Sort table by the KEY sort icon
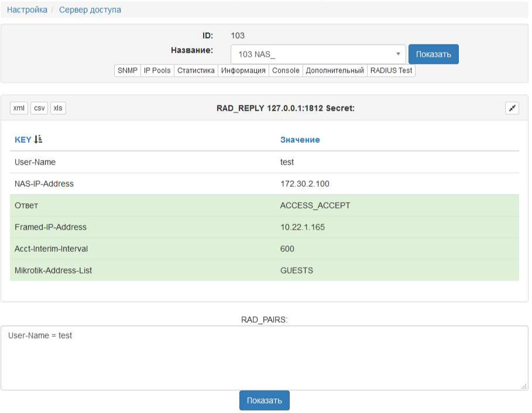Viewport: 532px width, 413px height. coord(38,139)
